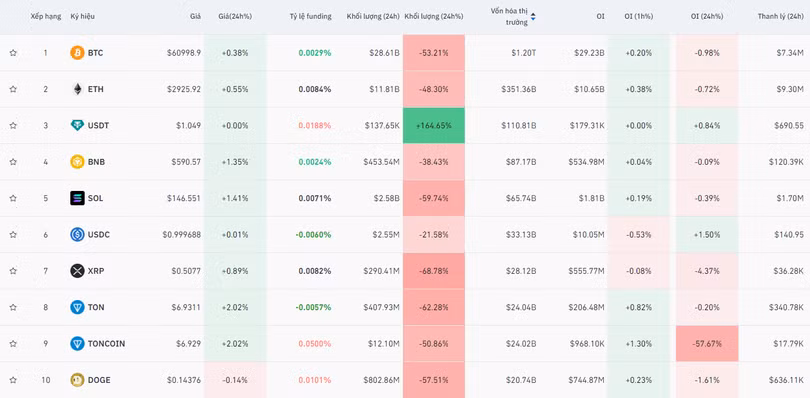Toggle sort arrows beside Vốn hóa thị trường

tap(533, 17)
